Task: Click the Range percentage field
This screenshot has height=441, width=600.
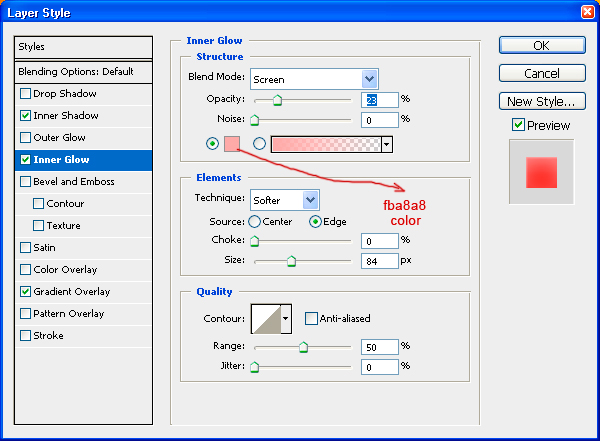Action: pos(380,347)
